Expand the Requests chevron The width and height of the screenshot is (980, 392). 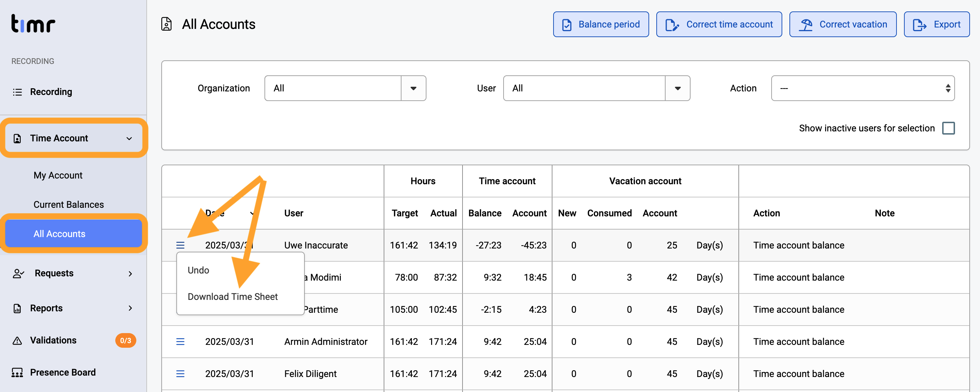(130, 273)
